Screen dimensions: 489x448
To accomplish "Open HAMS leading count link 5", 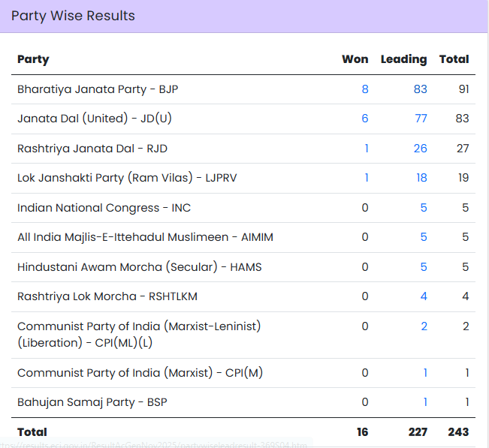I will [424, 266].
